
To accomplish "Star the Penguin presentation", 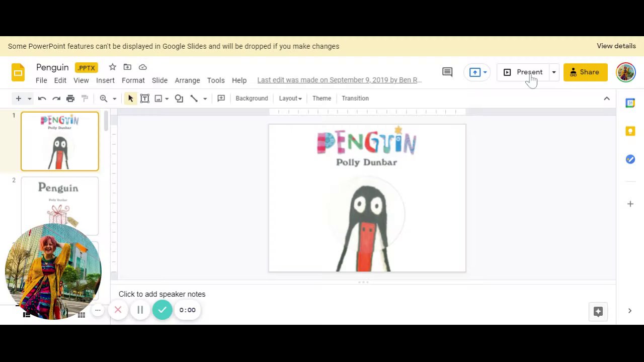I will click(112, 67).
